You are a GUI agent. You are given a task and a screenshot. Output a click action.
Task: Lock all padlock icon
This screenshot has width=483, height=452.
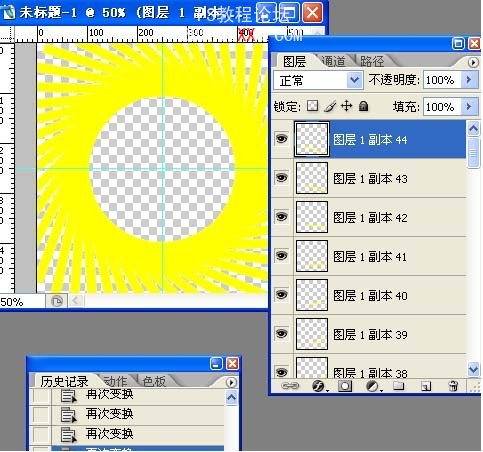point(364,106)
